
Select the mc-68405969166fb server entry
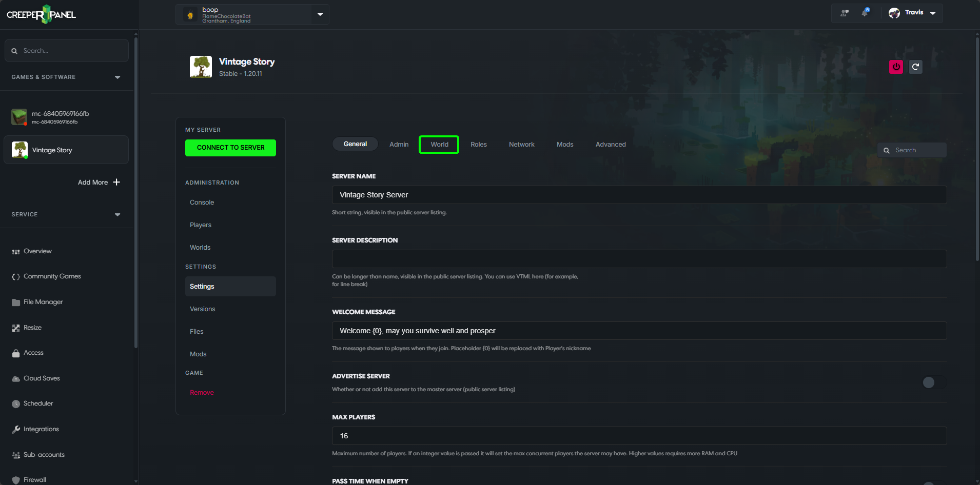(66, 117)
